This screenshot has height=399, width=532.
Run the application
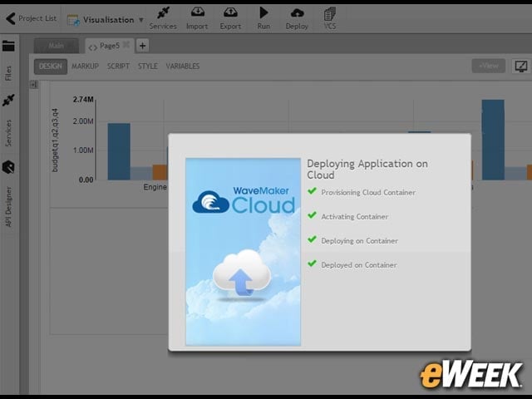(x=264, y=18)
